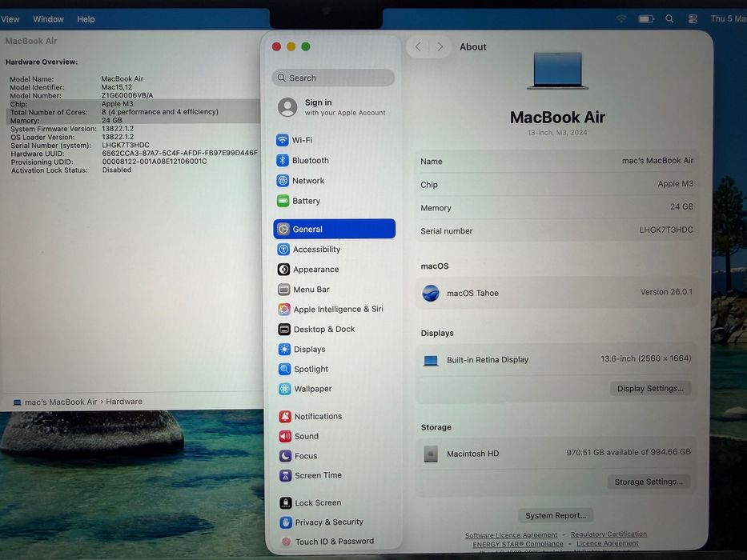Open Accessibility settings

point(334,249)
